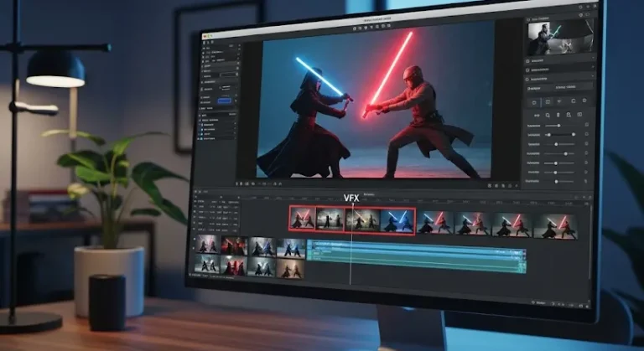Select the text-lines icon tab in the inspector

click(x=560, y=101)
